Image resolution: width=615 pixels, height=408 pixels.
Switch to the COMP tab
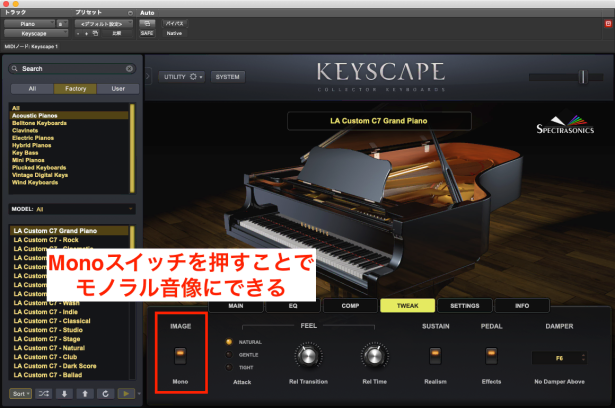350,306
